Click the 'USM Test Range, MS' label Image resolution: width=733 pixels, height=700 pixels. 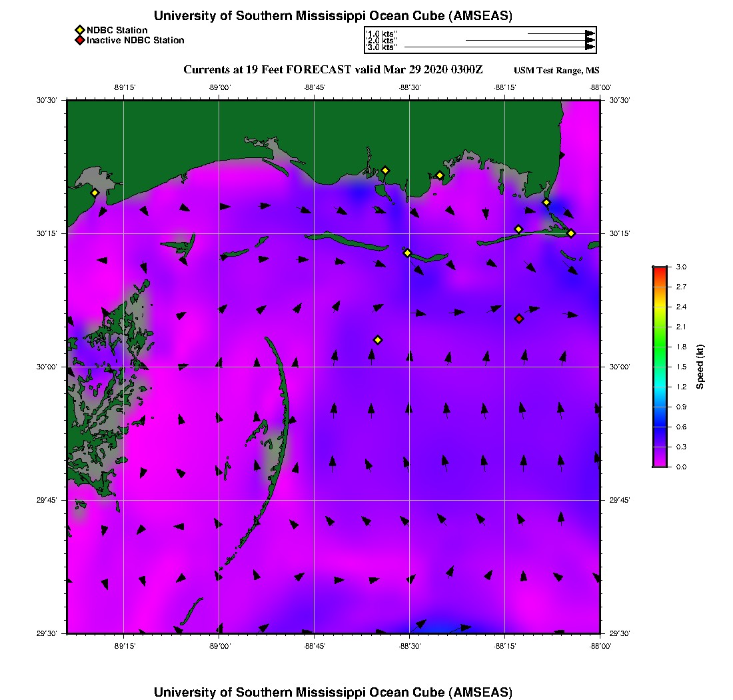coord(556,71)
